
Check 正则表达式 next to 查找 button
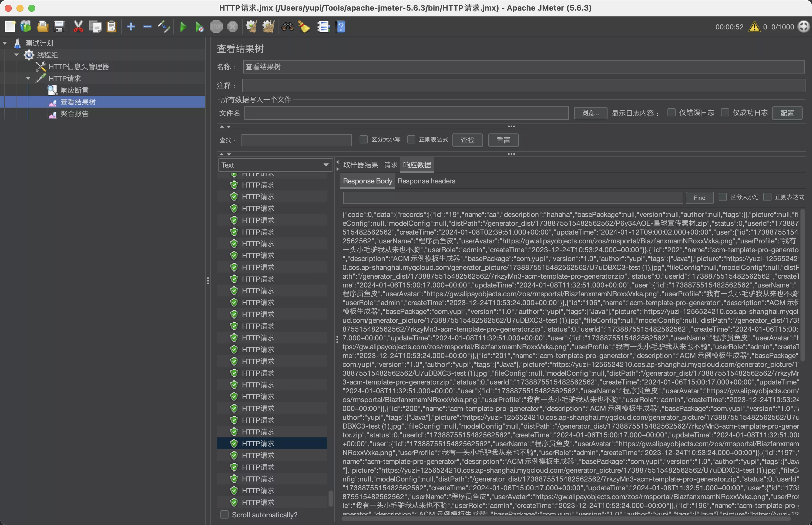tap(411, 139)
